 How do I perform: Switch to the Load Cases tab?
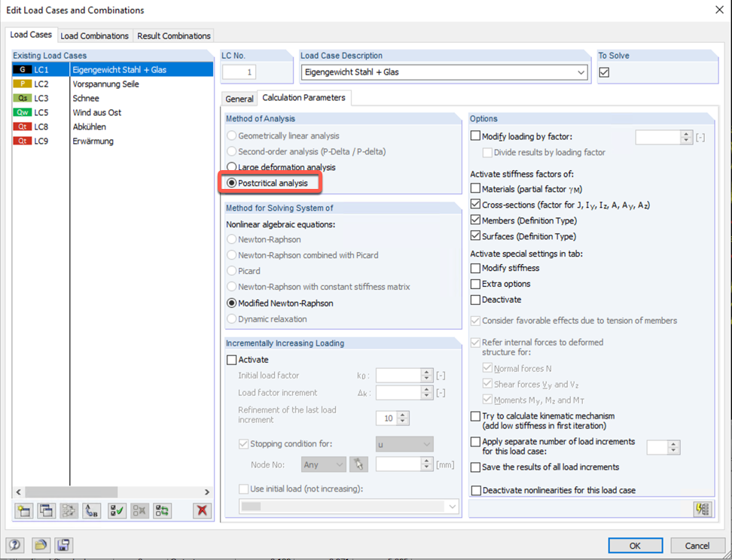pyautogui.click(x=31, y=35)
